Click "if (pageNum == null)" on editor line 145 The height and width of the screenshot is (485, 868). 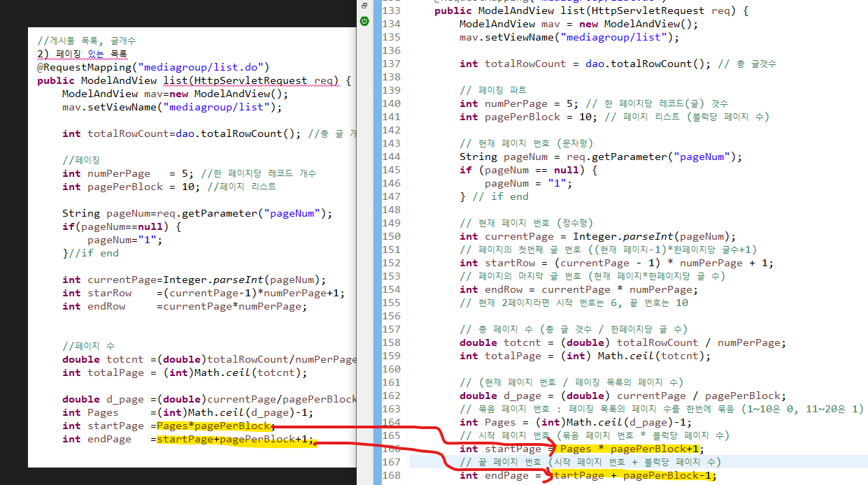522,170
